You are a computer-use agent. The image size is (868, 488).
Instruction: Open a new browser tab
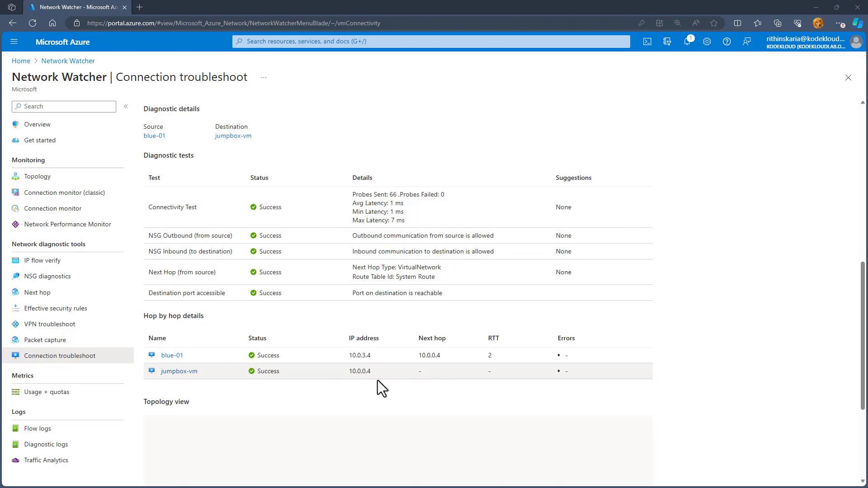point(139,7)
